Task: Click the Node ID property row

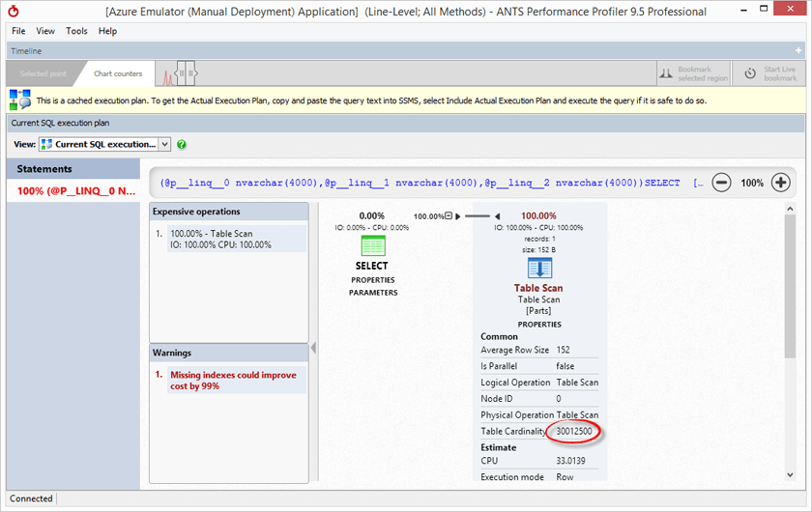Action: 539,399
